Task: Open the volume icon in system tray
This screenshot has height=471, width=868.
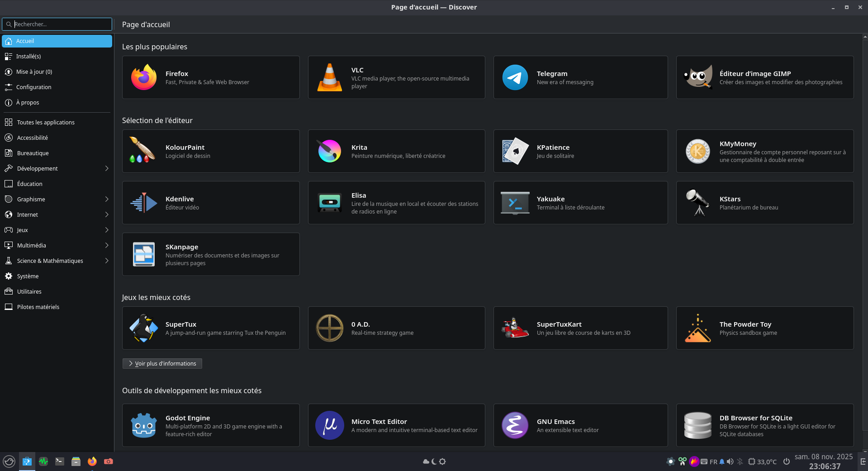Action: [x=730, y=461]
